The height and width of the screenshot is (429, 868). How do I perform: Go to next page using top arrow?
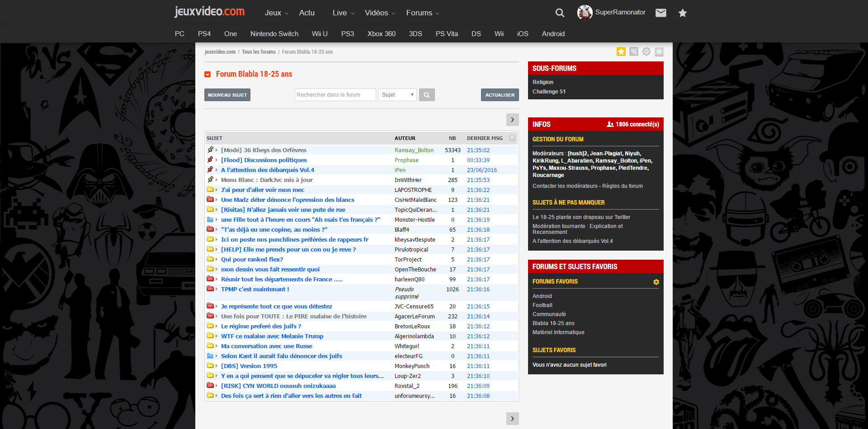(x=513, y=120)
